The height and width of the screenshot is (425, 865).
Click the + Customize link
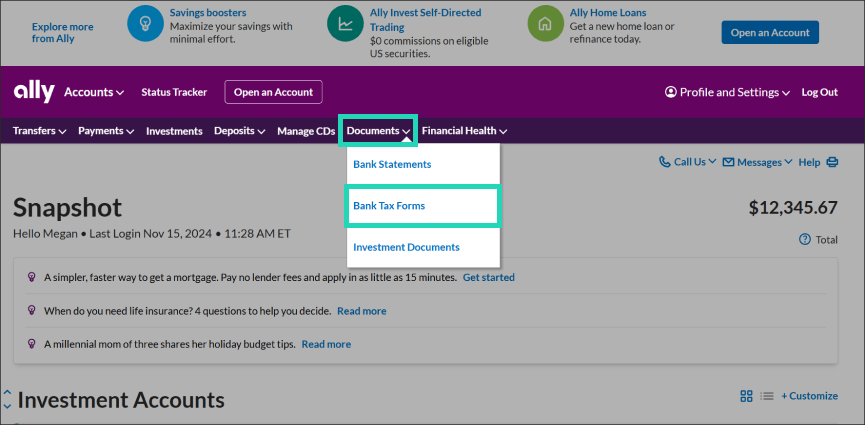[x=809, y=396]
